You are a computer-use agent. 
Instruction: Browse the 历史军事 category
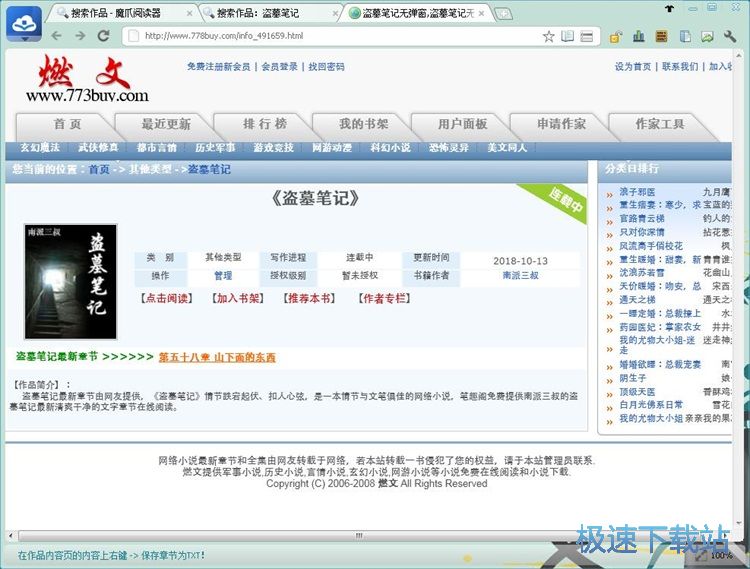point(215,148)
